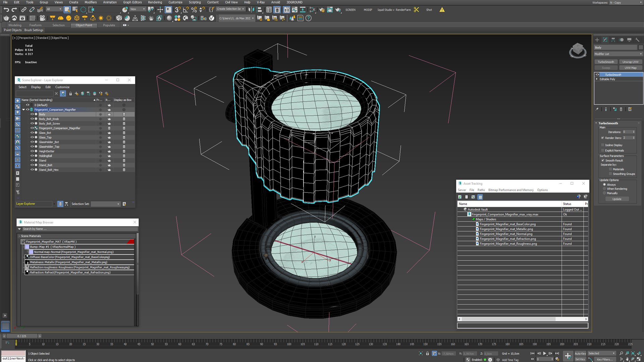Click the Brush Settings button
The width and height of the screenshot is (644, 362).
[x=34, y=30]
